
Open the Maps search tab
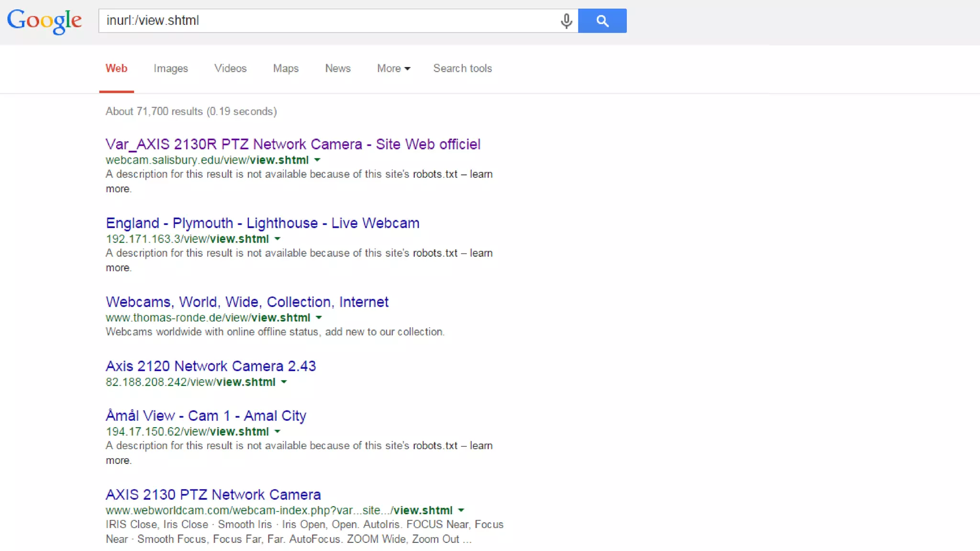point(286,68)
